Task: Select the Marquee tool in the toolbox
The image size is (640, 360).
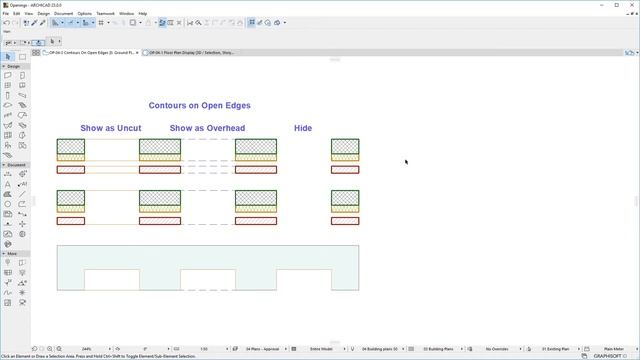Action: pos(22,57)
